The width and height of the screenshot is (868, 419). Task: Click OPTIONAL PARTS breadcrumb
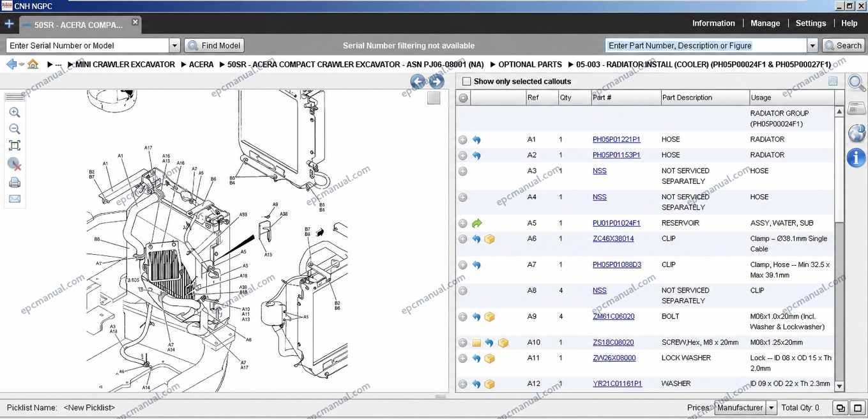click(x=530, y=65)
